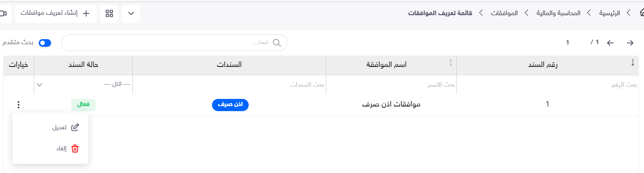Image resolution: width=644 pixels, height=173 pixels.
Task: Go to previous page arrow
Action: pyautogui.click(x=610, y=43)
